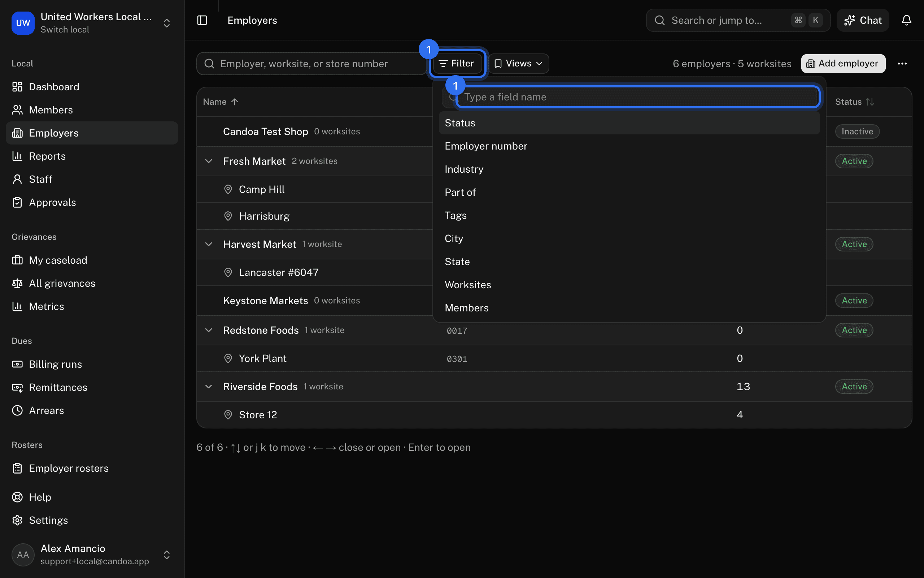The width and height of the screenshot is (924, 578).
Task: Collapse the Redstone Foods row
Action: point(209,330)
